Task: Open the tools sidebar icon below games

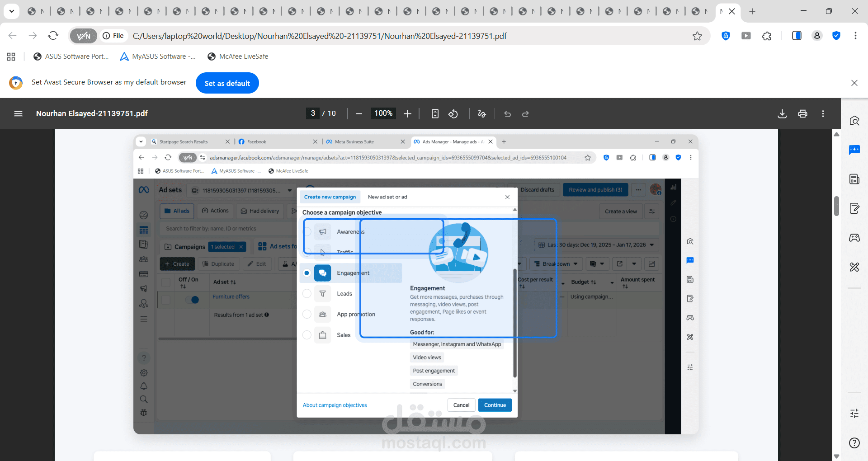Action: point(854,267)
